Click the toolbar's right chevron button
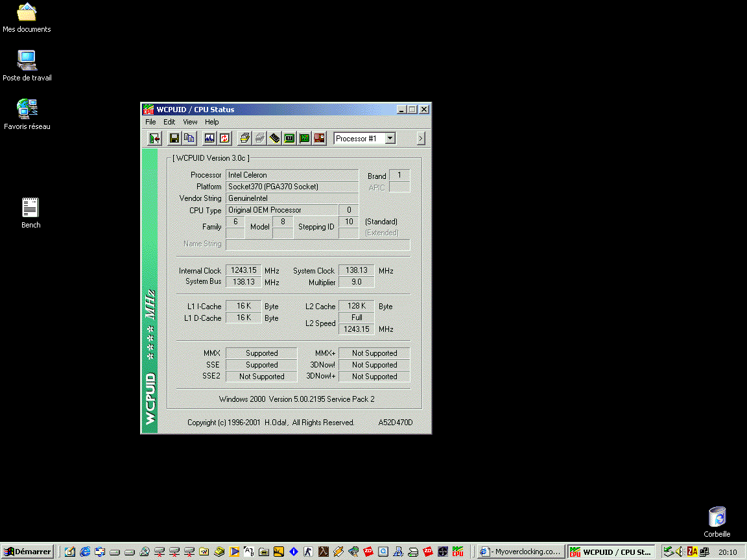The width and height of the screenshot is (747, 560). [x=420, y=139]
